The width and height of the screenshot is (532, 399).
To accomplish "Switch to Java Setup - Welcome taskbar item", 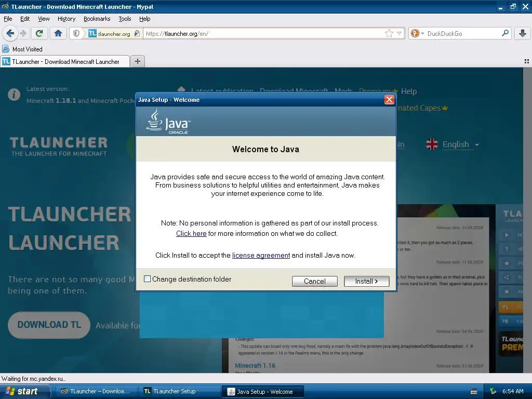I will [262, 391].
